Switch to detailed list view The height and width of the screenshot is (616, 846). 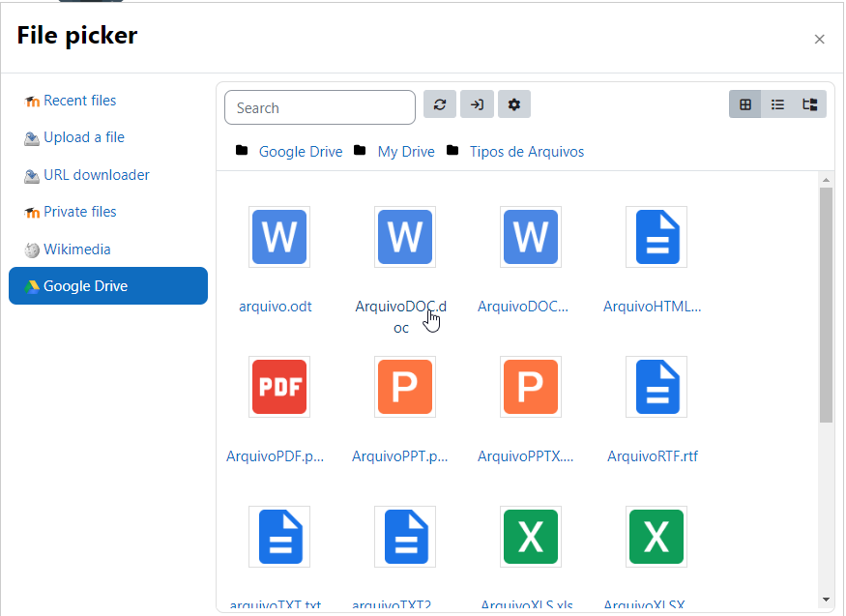point(777,104)
